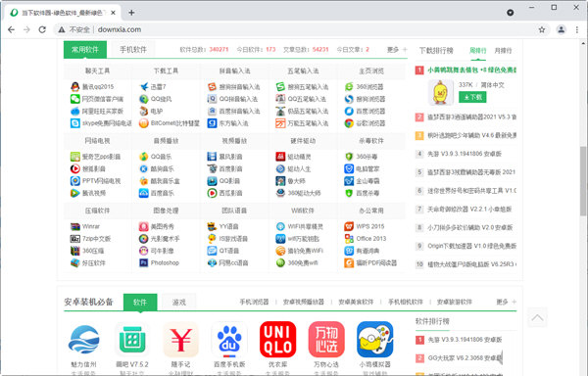Click the browser back arrow
588x376 pixels.
coord(11,29)
